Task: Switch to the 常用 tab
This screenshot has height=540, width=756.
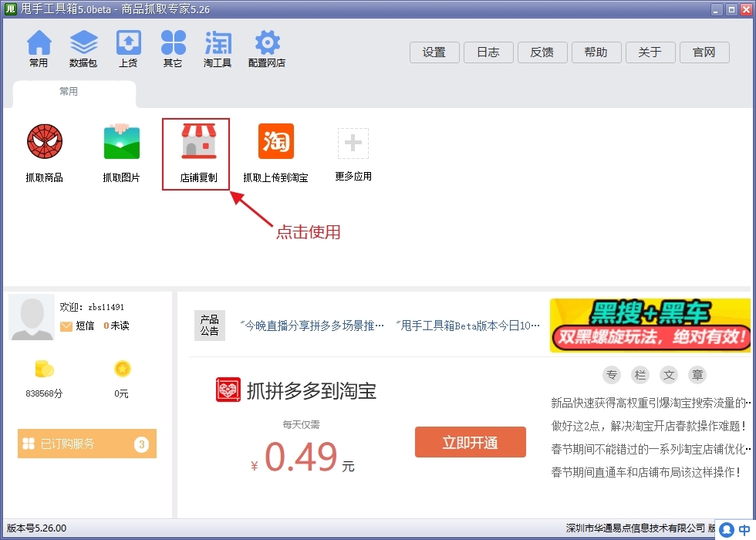Action: point(69,91)
